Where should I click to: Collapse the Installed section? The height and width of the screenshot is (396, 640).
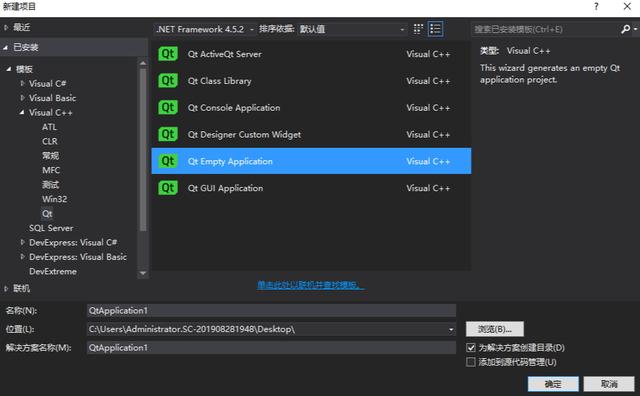click(x=6, y=47)
